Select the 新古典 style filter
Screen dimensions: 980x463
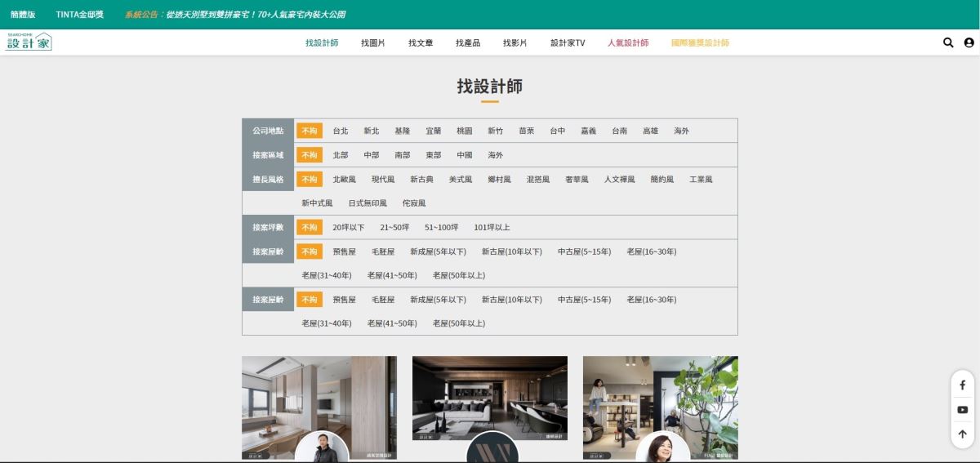422,179
